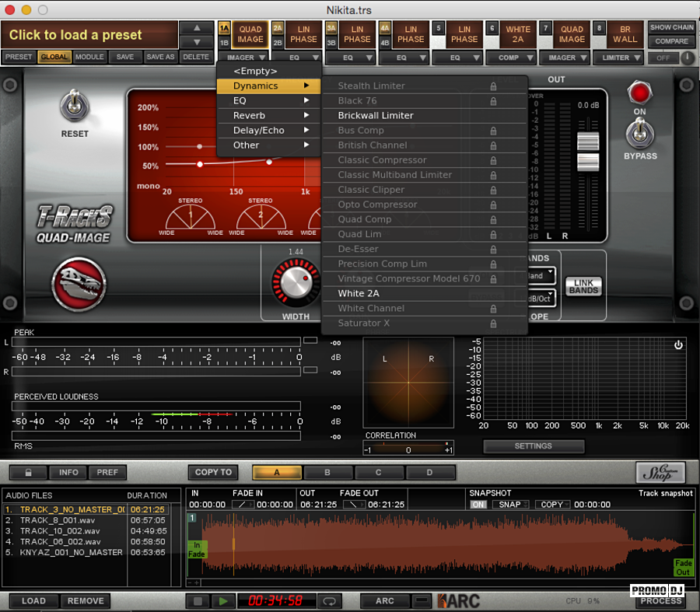
Task: Open the SNAP snapshot dropdown
Action: pos(511,505)
